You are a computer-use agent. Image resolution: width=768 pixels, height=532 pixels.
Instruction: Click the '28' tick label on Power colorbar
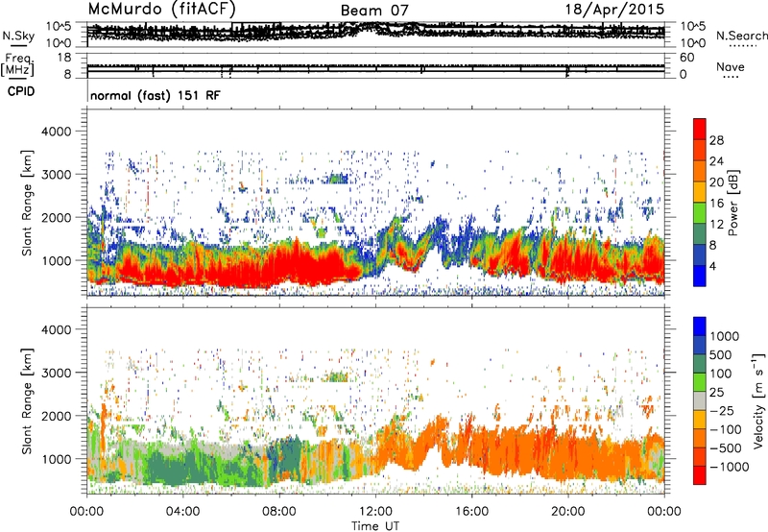pyautogui.click(x=716, y=140)
